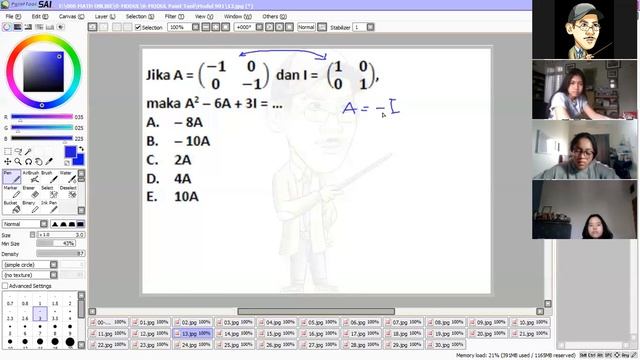Choose the softest brush edge shape
This screenshot has width=640, height=360.
(x=55, y=224)
